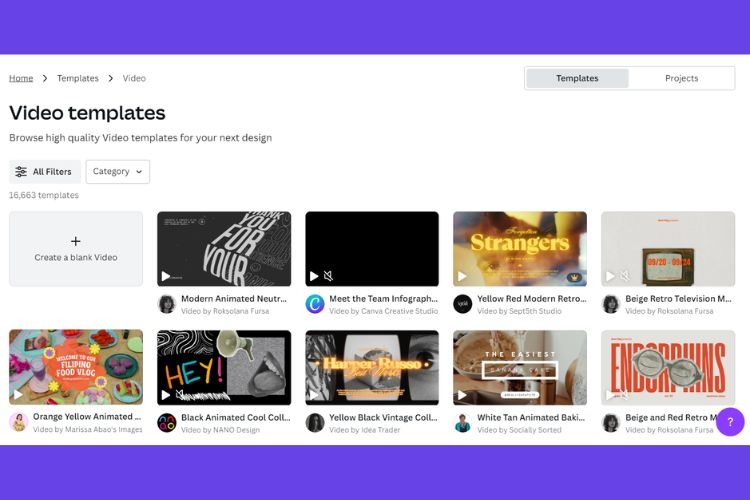Click the '16,663 templates' count text

(x=44, y=195)
